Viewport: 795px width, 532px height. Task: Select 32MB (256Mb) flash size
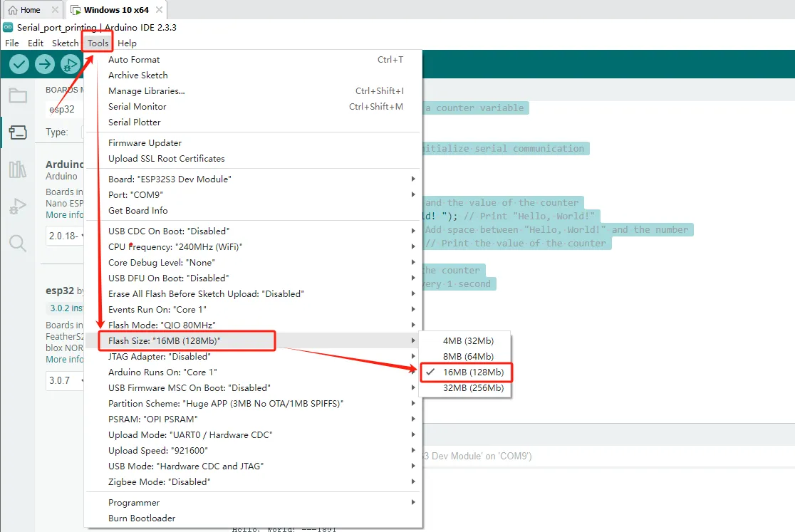465,387
